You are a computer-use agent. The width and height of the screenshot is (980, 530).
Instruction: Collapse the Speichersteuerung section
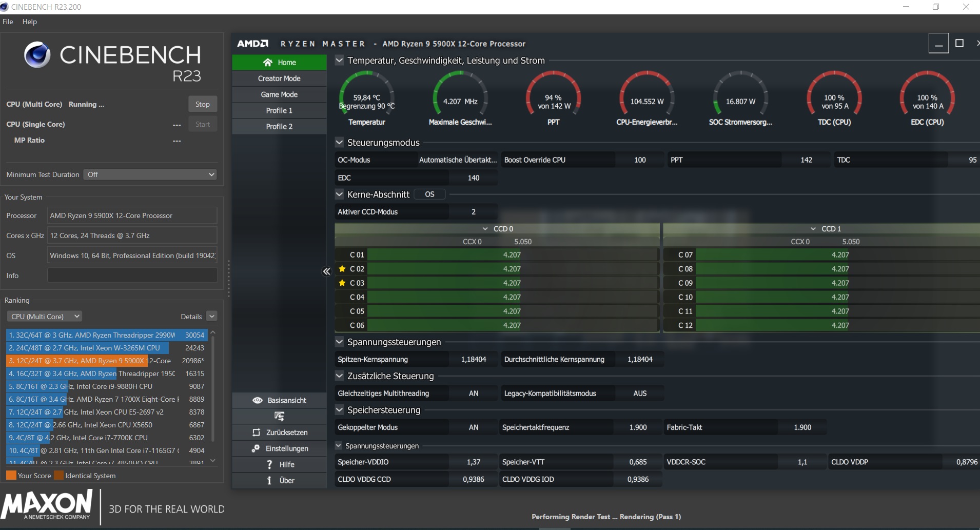(339, 409)
